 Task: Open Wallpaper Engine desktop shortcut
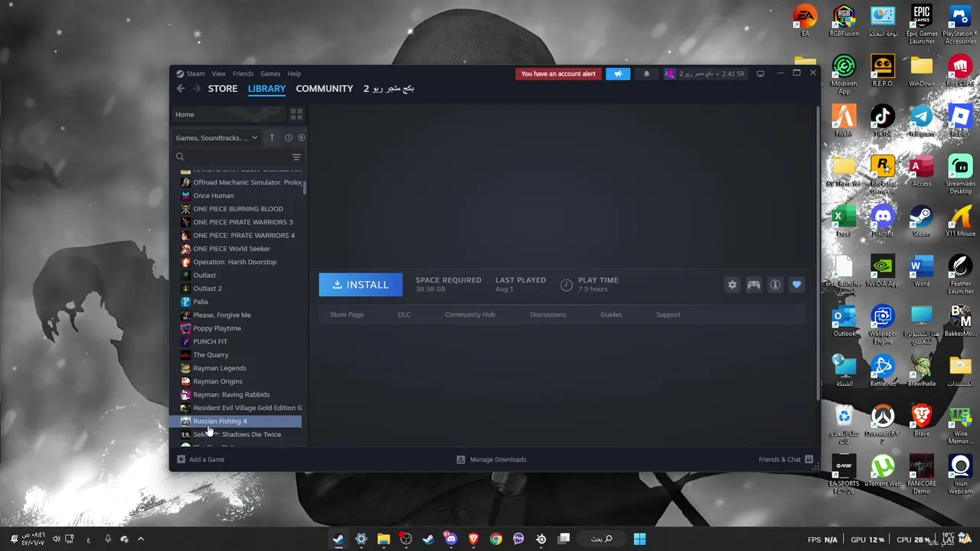(883, 325)
